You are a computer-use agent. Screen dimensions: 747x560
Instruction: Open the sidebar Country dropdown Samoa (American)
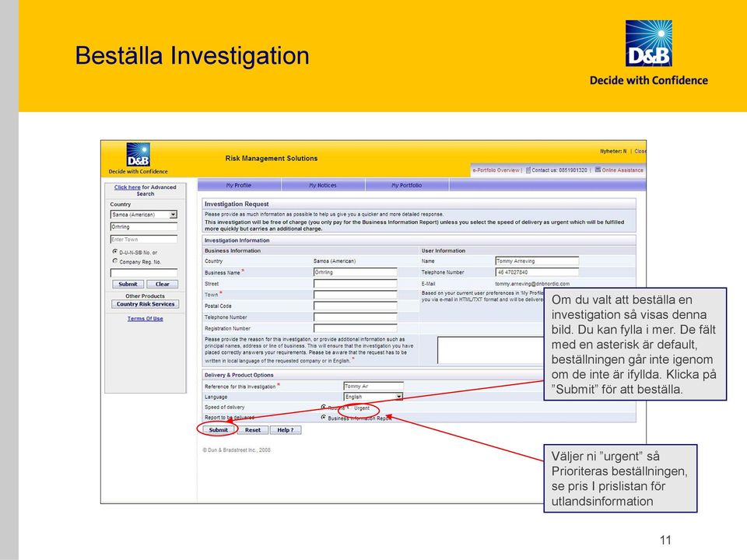click(143, 215)
